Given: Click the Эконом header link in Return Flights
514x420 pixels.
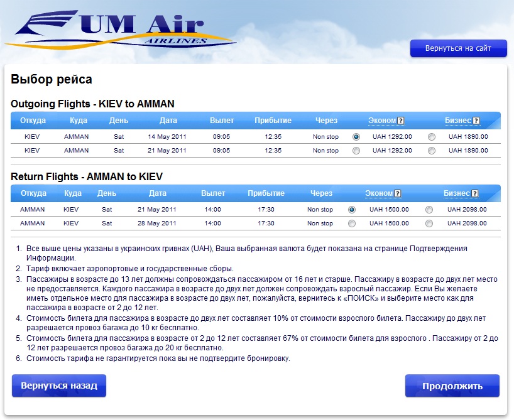Looking at the screenshot, I should coord(379,194).
